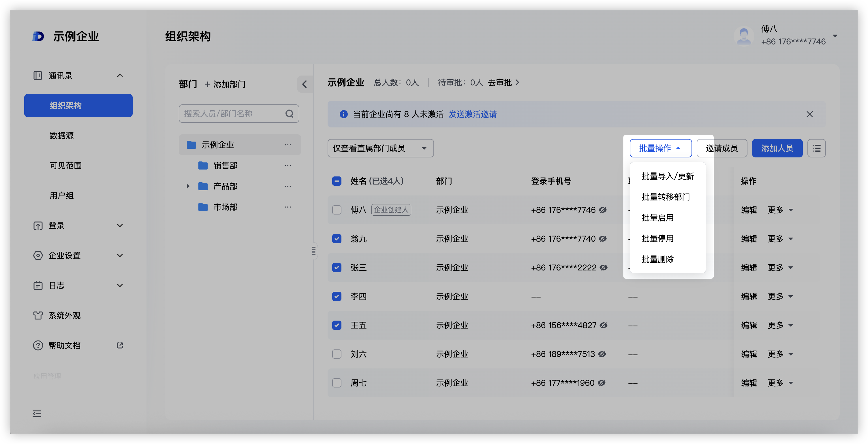Open 帮助文档 external link icon
The width and height of the screenshot is (868, 444).
coord(120,345)
